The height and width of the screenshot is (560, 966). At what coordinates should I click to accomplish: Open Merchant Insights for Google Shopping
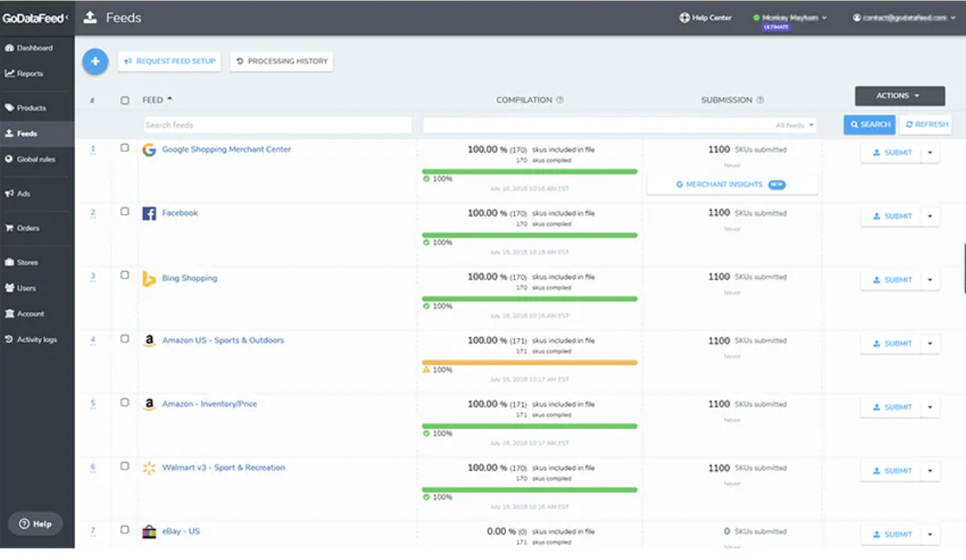coord(732,185)
